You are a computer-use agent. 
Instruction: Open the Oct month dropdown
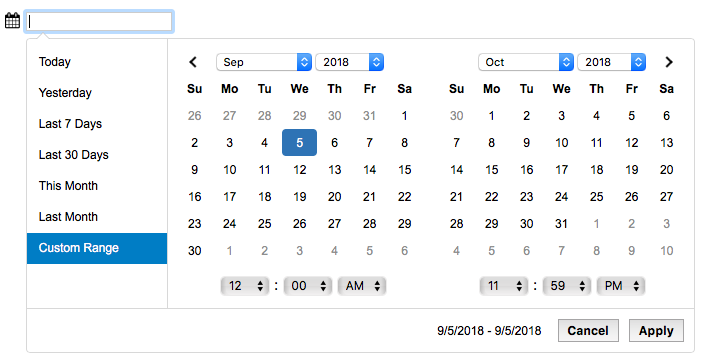click(x=526, y=62)
